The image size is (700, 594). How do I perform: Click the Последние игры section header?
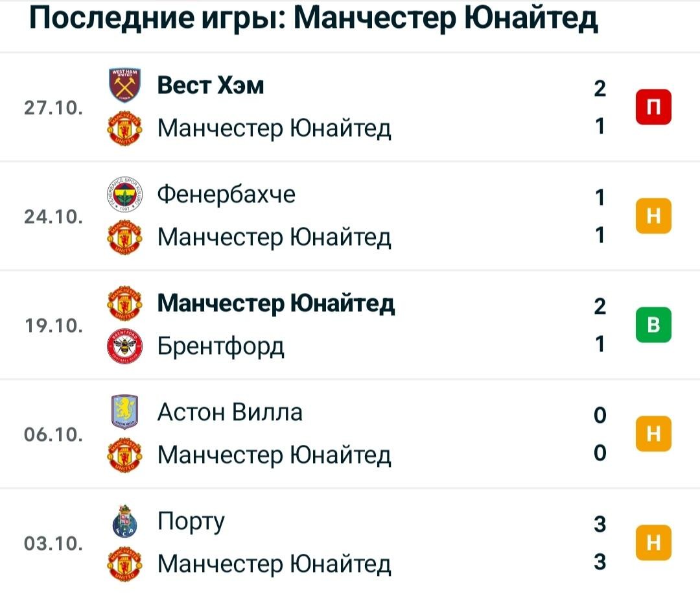(314, 19)
